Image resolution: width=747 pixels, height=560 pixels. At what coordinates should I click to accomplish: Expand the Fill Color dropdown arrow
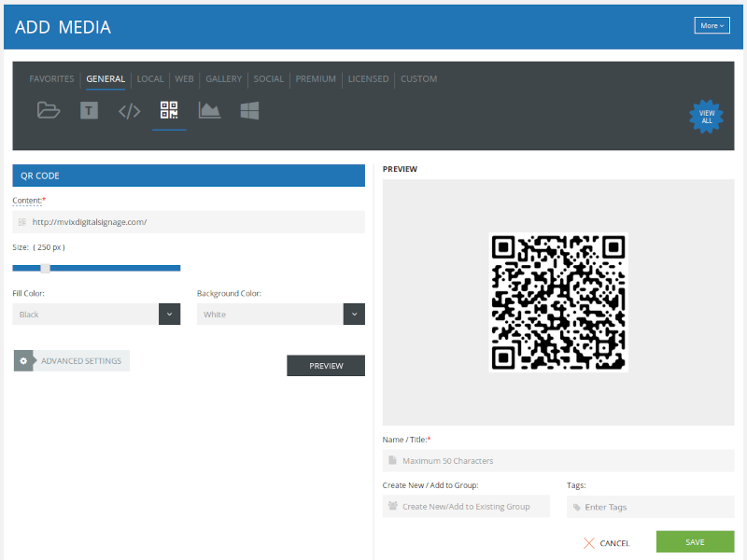pyautogui.click(x=170, y=315)
